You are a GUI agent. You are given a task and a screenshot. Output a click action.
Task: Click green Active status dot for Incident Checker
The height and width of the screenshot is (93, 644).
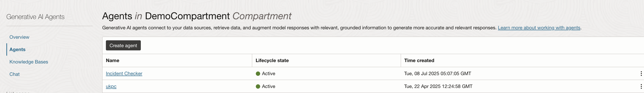coord(258,74)
